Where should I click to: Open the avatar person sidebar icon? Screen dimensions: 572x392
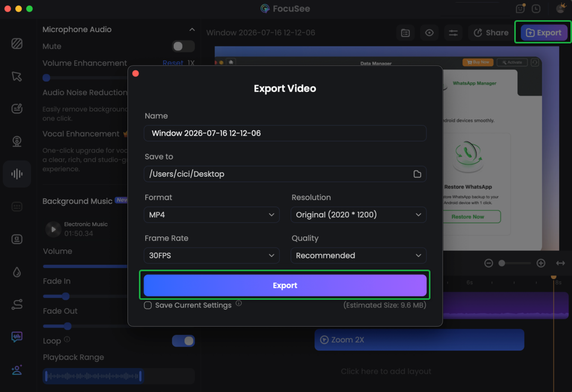point(17,370)
